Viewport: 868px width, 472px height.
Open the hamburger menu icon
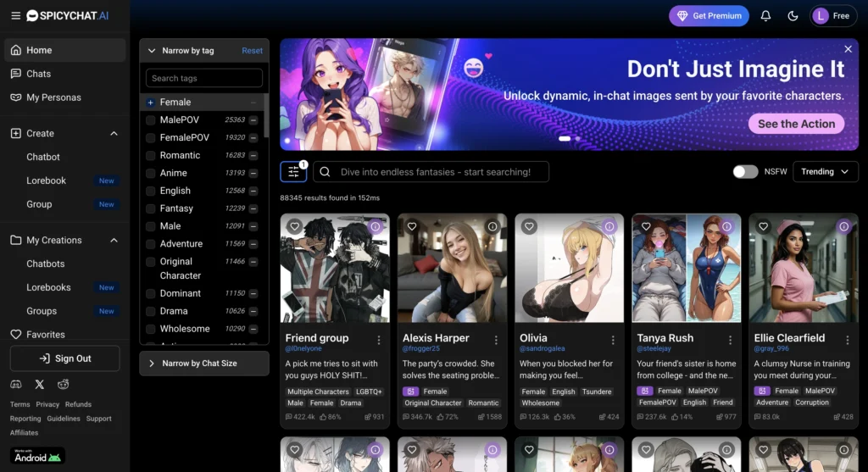[15, 15]
